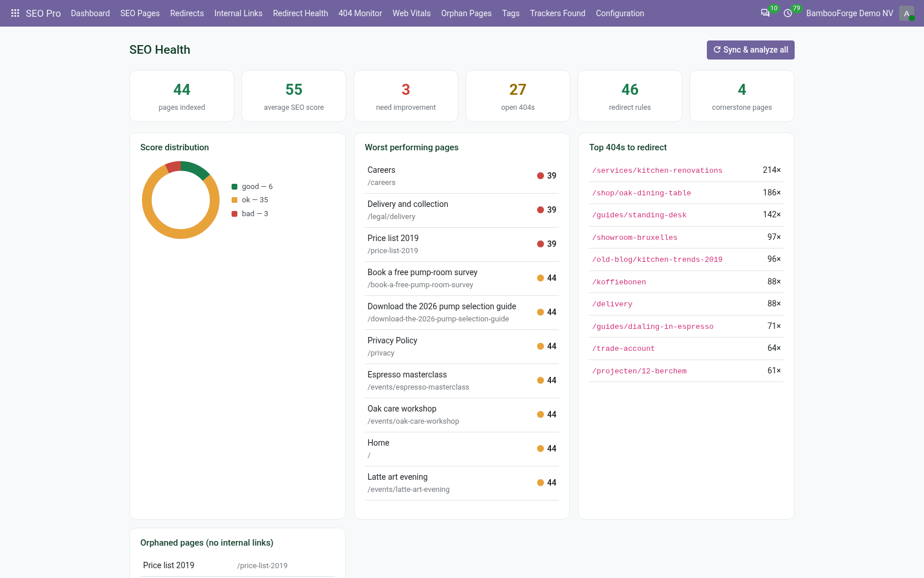The image size is (924, 578).
Task: Select /showroom-bruxelles 404 path
Action: 635,238
